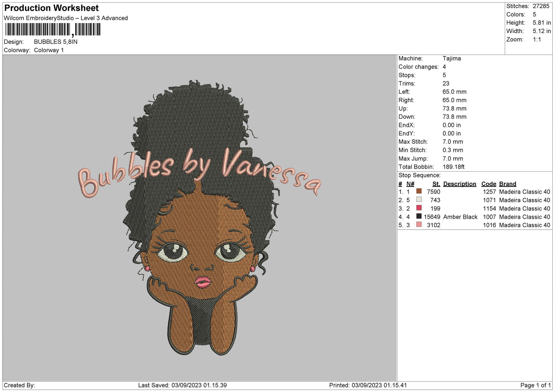Viewport: 555px width, 392px height.
Task: Click the 'Max Jump:' label
Action: point(413,159)
